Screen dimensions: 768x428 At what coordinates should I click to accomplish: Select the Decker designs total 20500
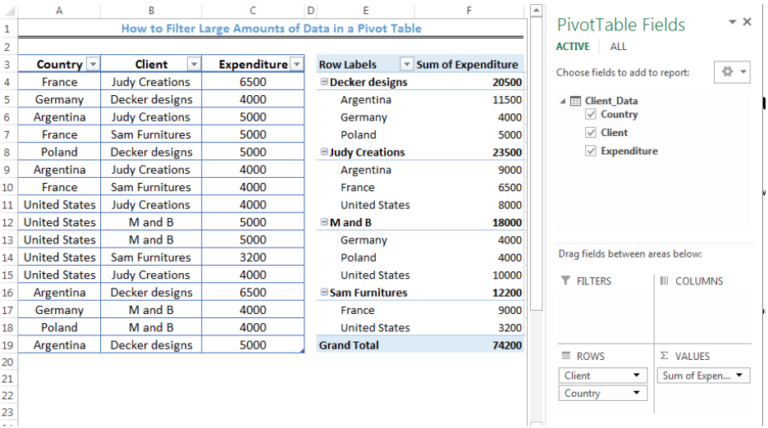point(469,82)
